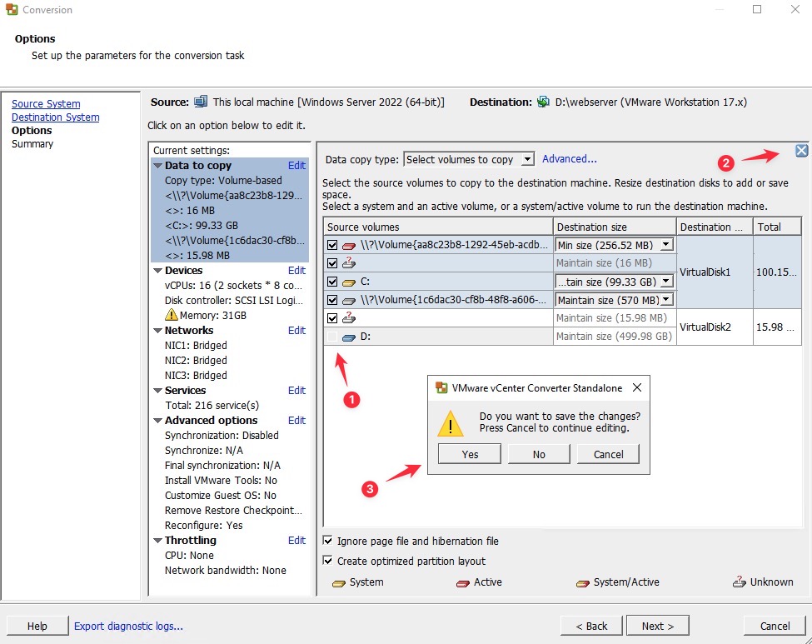The width and height of the screenshot is (812, 644).
Task: Collapse the Data to copy section
Action: point(158,166)
